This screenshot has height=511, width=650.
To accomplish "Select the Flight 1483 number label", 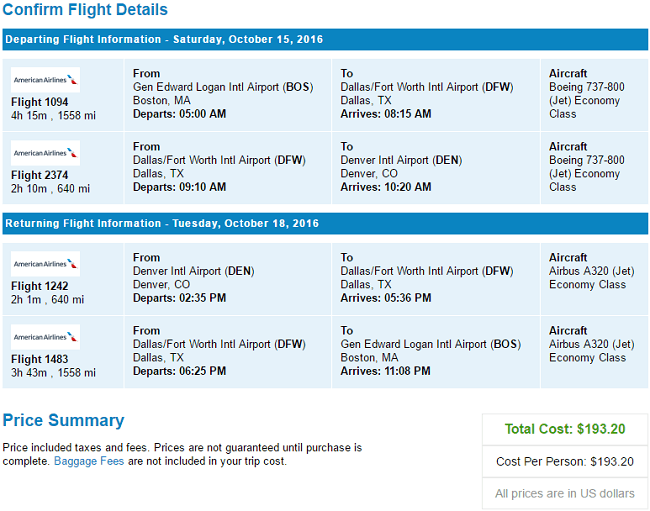I will (x=39, y=359).
